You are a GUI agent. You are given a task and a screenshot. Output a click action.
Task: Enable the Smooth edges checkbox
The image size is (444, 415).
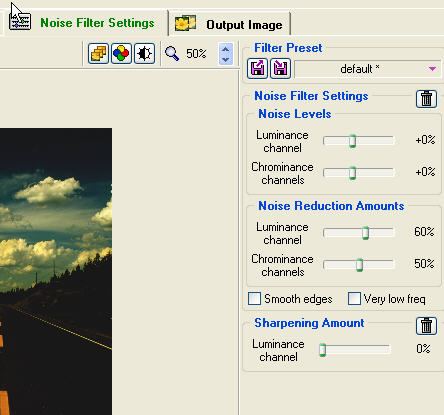tap(254, 299)
